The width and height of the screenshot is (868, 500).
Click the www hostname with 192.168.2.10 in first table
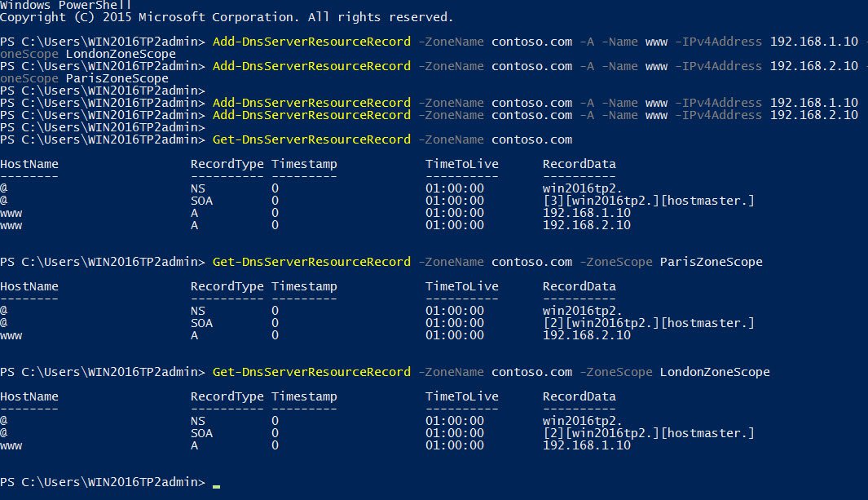point(11,226)
